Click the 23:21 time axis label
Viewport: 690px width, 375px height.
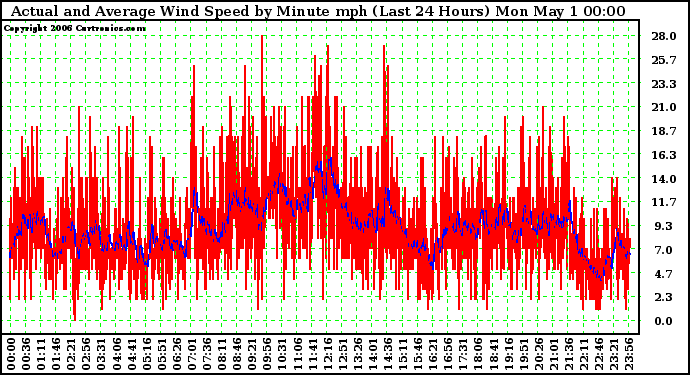click(614, 354)
